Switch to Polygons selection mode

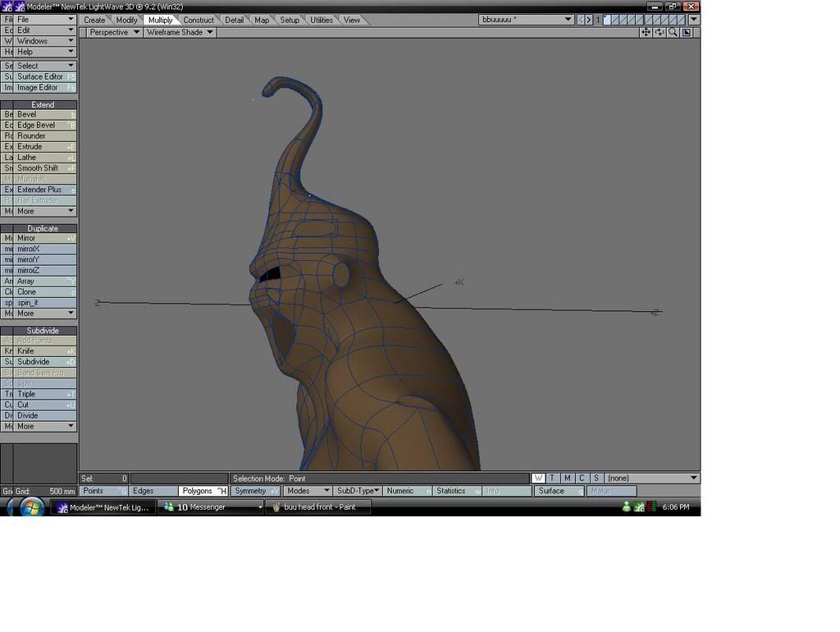(203, 491)
